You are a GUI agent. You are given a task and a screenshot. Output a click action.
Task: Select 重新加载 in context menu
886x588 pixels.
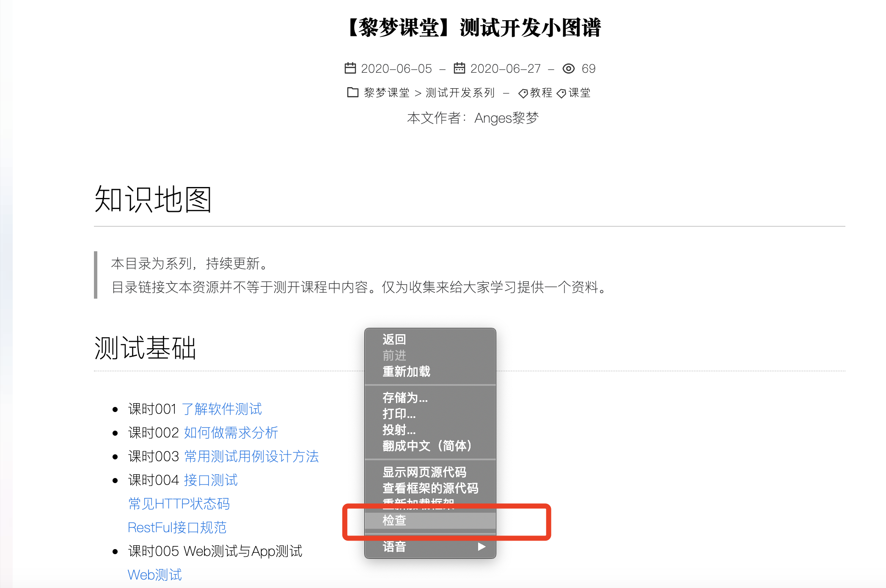tap(406, 371)
